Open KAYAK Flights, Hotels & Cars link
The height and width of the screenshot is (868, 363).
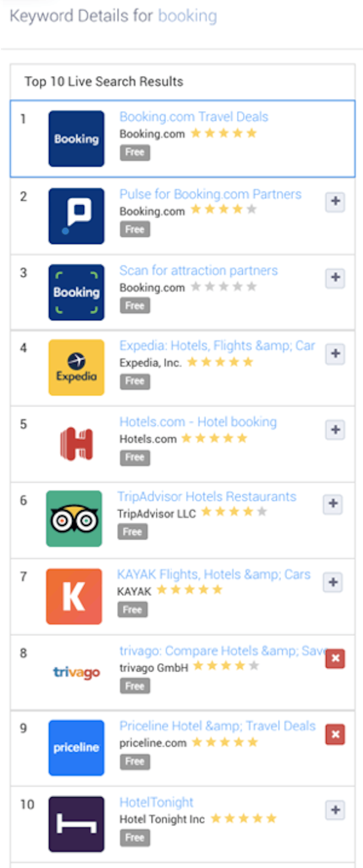[x=214, y=574]
